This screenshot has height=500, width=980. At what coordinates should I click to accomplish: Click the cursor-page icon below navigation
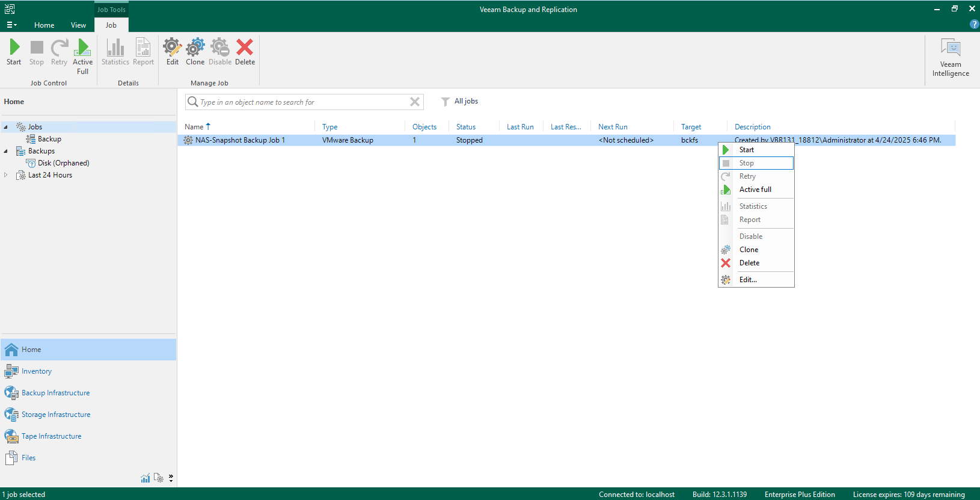click(x=159, y=478)
